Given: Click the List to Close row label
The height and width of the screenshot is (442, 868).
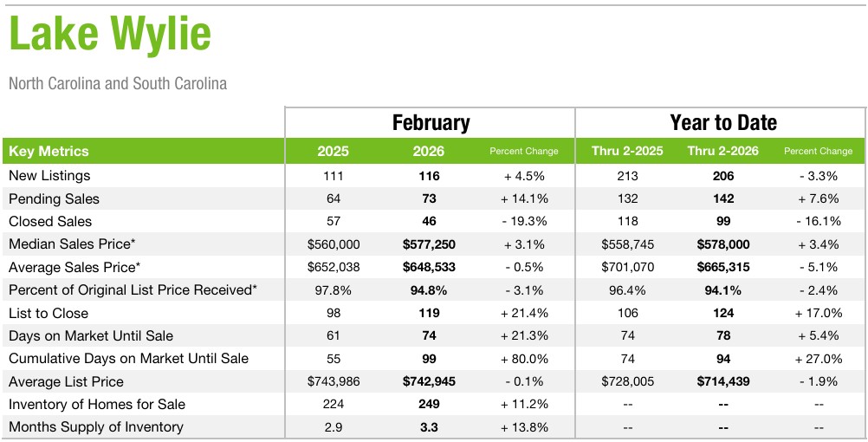Looking at the screenshot, I should (x=49, y=313).
